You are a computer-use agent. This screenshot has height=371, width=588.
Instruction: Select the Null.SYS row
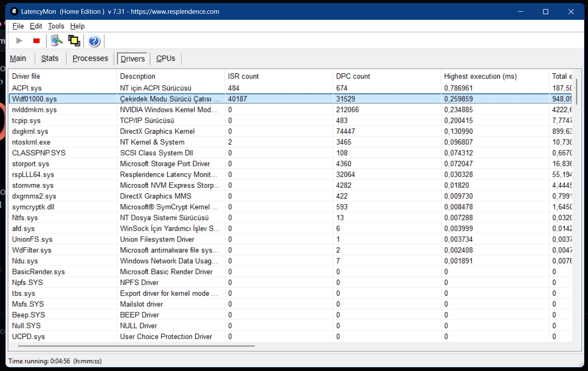pos(290,326)
